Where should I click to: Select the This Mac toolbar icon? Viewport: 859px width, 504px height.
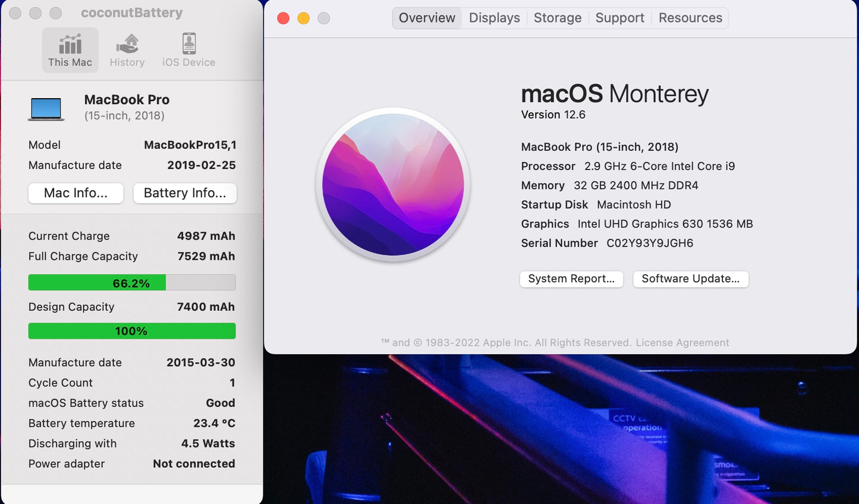70,49
